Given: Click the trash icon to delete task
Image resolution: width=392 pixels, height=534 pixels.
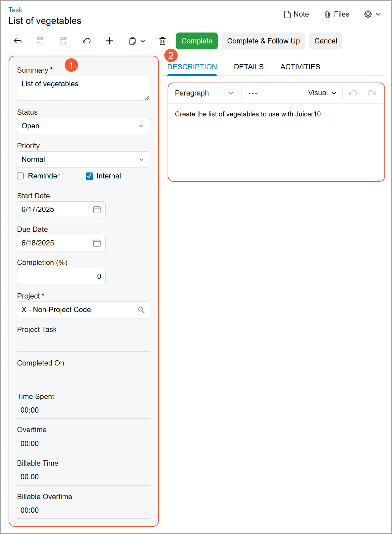Looking at the screenshot, I should pyautogui.click(x=162, y=41).
